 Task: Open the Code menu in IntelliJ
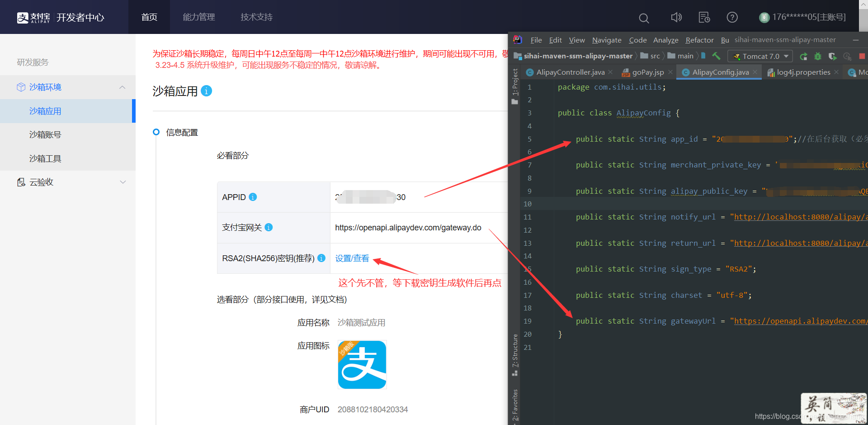(638, 40)
